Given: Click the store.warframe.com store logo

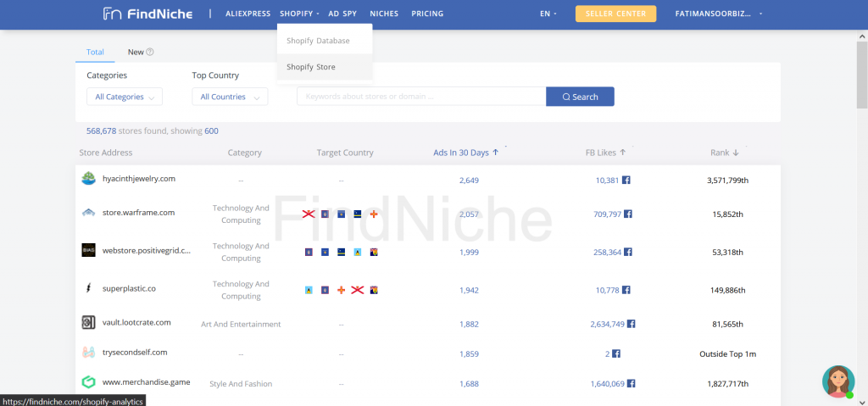Looking at the screenshot, I should click(88, 212).
